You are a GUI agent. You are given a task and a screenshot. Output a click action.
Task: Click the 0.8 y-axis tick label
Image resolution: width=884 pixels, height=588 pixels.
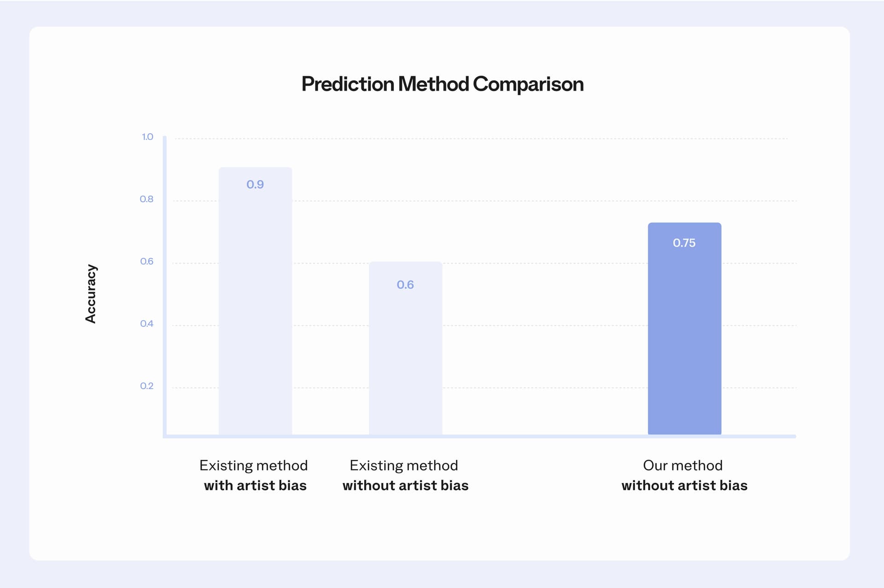click(147, 199)
